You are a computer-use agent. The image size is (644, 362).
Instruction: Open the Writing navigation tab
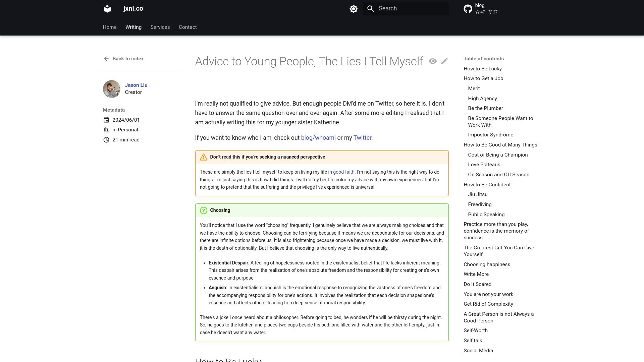point(133,27)
